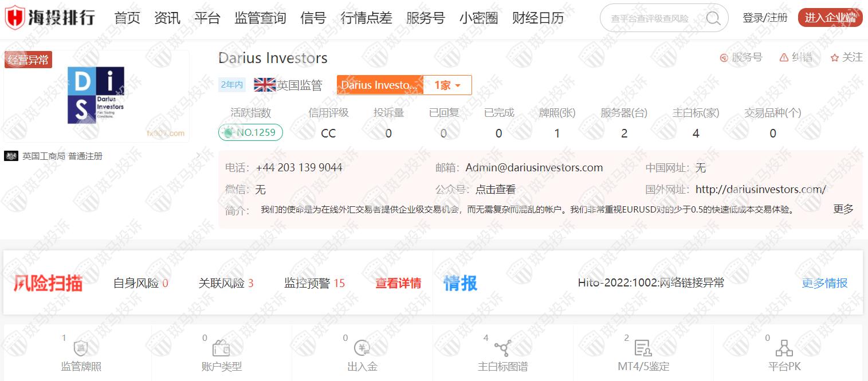The width and height of the screenshot is (868, 381).
Task: Open 账户类型 wallet icon
Action: point(221,348)
